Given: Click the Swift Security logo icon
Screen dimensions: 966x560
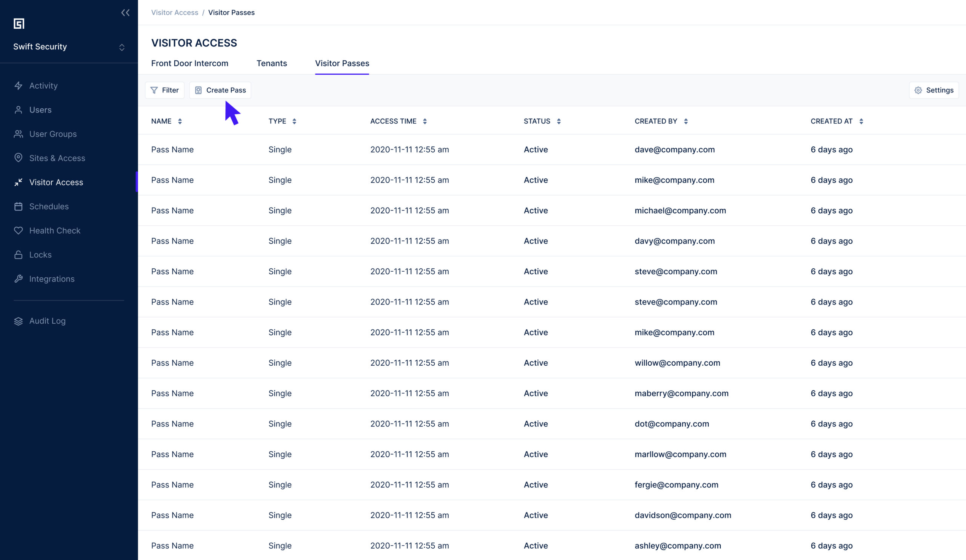Looking at the screenshot, I should pos(19,24).
